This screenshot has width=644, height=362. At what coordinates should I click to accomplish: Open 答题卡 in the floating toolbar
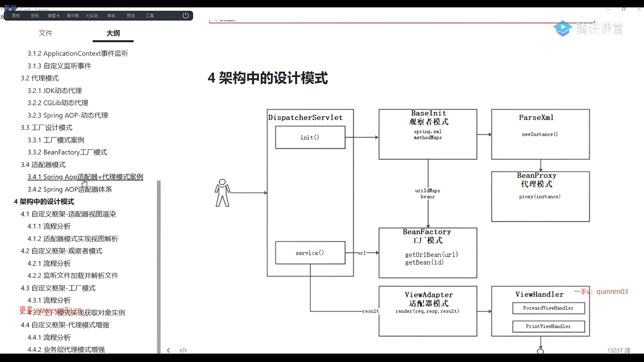54,16
